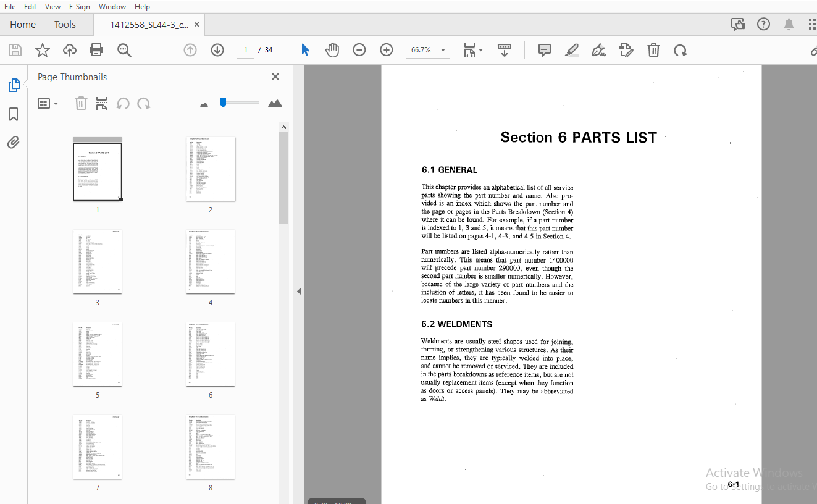
Task: Click the '6.1 GENERAL' heading
Action: [x=450, y=170]
